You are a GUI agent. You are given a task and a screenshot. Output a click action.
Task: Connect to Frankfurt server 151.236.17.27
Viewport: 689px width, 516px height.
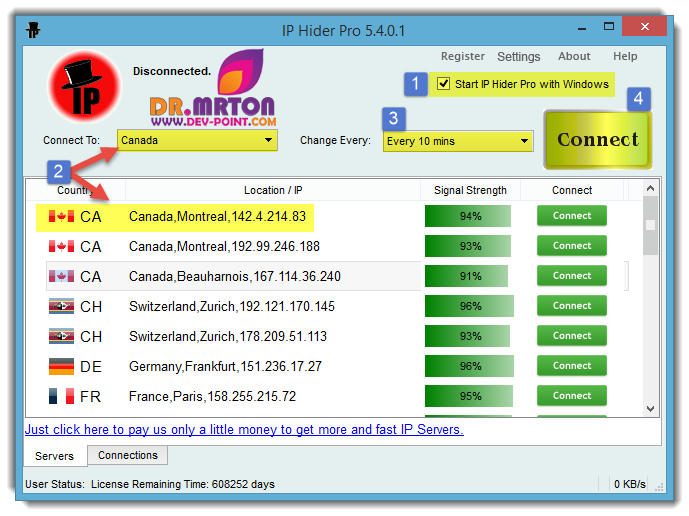(x=572, y=366)
